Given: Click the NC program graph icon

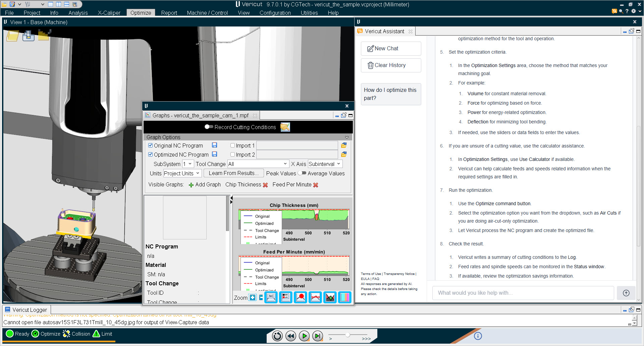Looking at the screenshot, I should 271,297.
